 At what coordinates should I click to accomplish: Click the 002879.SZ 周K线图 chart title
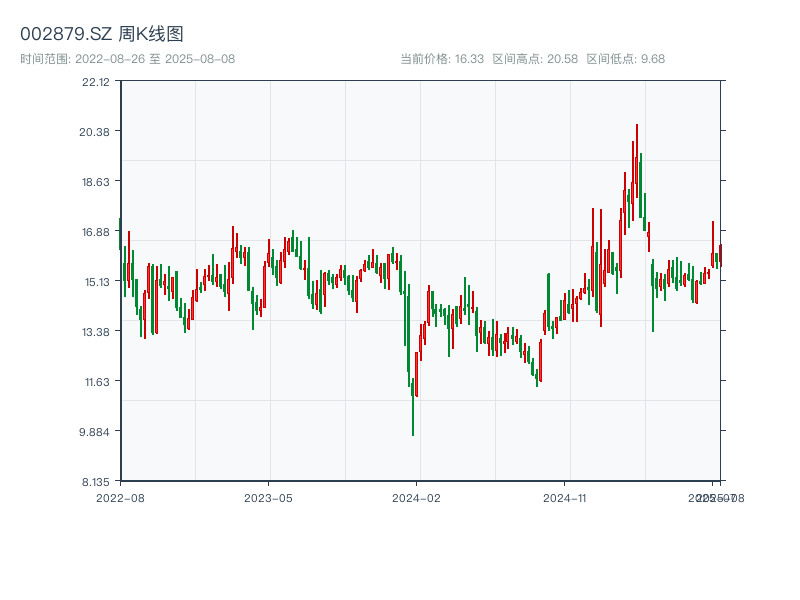pyautogui.click(x=102, y=35)
